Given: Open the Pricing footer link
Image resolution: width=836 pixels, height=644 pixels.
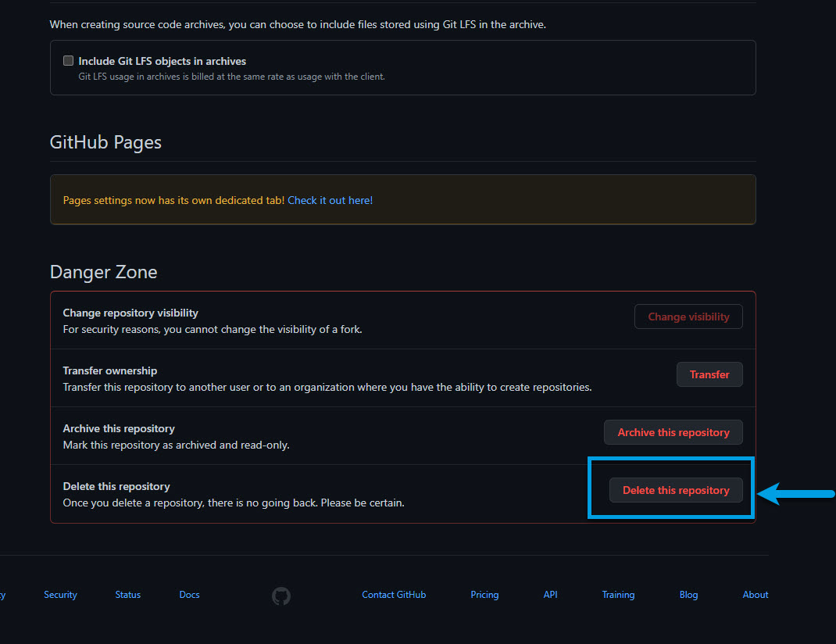Looking at the screenshot, I should pos(484,595).
